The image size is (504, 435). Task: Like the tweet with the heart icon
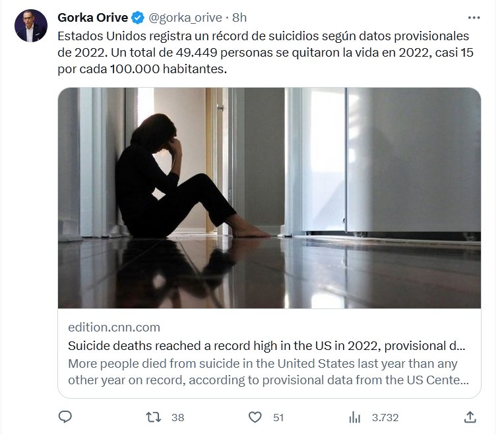255,417
